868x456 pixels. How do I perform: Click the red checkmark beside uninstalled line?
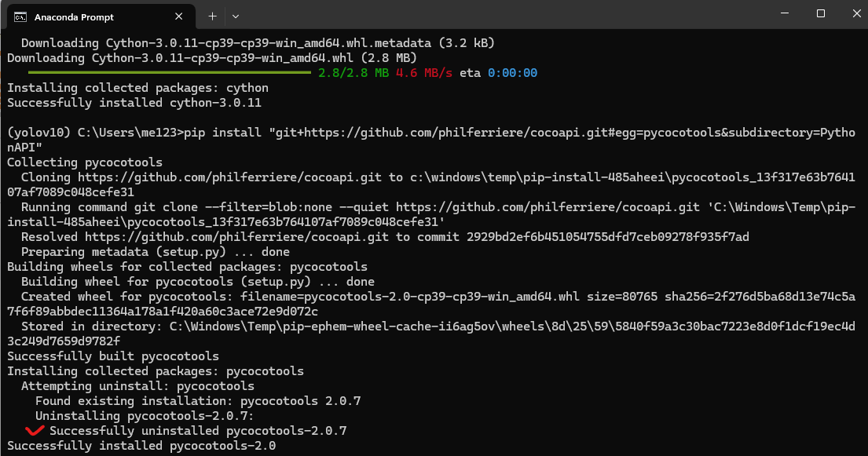35,430
